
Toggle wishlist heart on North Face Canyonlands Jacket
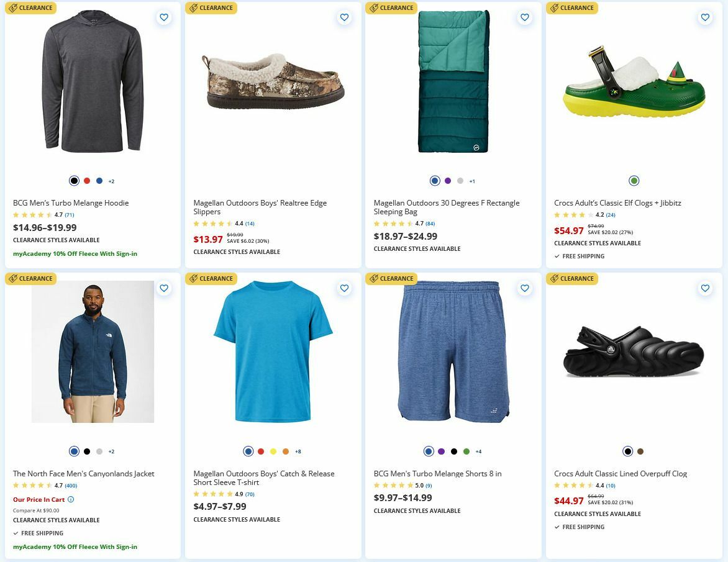[x=164, y=288]
